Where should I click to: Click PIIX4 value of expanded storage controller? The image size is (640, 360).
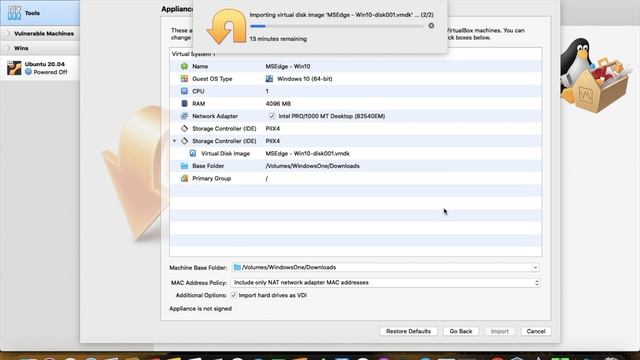point(273,141)
